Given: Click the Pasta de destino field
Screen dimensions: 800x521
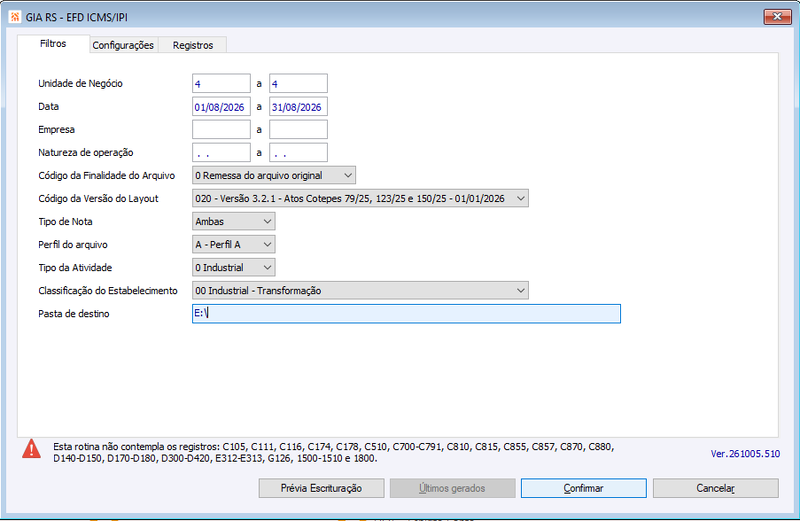Looking at the screenshot, I should [x=406, y=313].
